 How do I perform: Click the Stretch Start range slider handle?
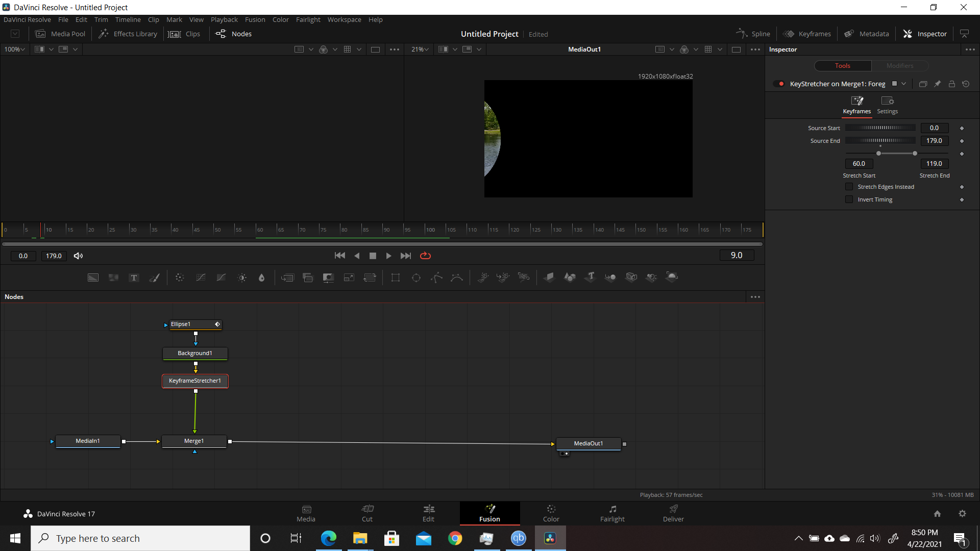tap(878, 154)
